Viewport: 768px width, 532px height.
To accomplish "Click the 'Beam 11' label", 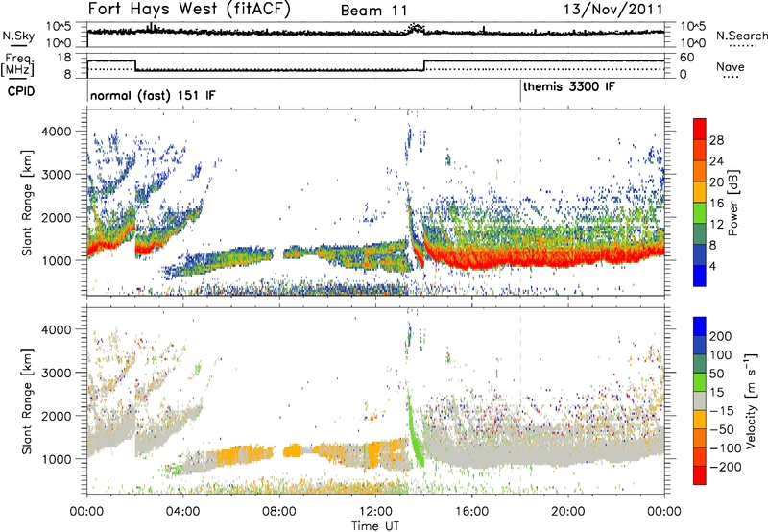I will [x=373, y=11].
